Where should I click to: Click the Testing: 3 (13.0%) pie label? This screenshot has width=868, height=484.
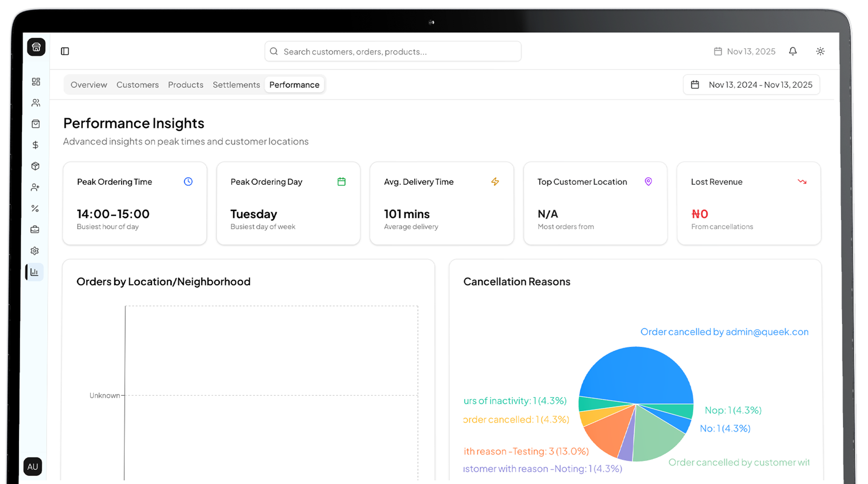tap(526, 451)
